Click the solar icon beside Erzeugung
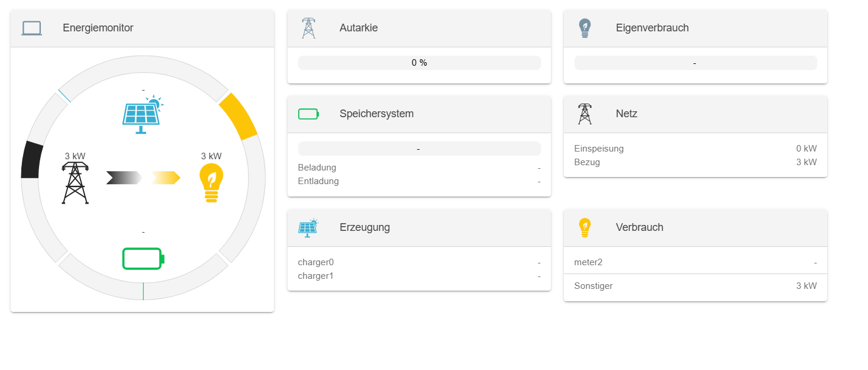868x370 pixels. (308, 227)
